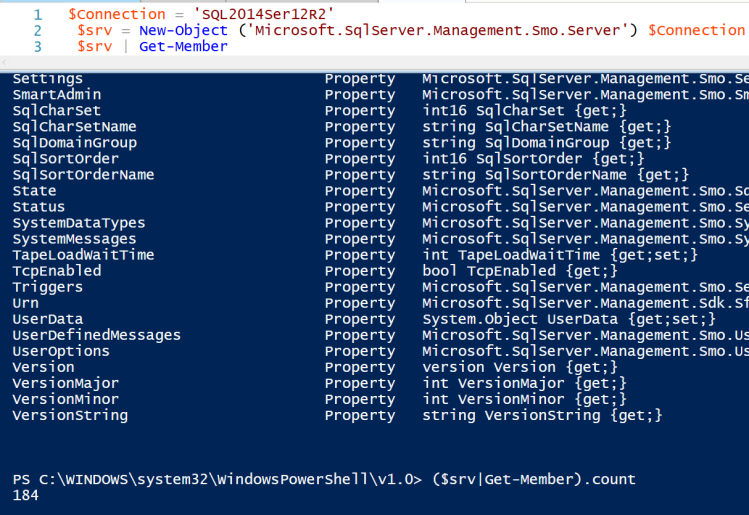Screen dimensions: 749x515
Task: Select the SmartAdmin property row name
Action: point(57,95)
